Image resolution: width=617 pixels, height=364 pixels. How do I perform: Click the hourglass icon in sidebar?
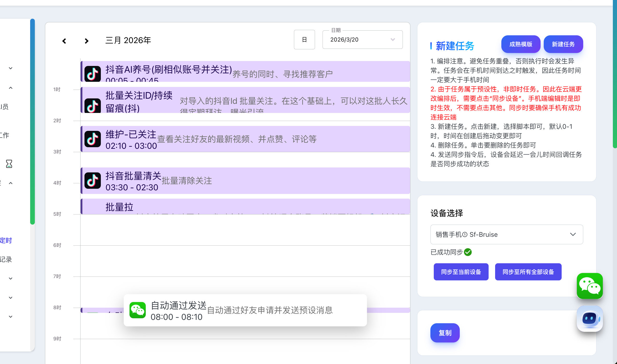click(x=9, y=164)
